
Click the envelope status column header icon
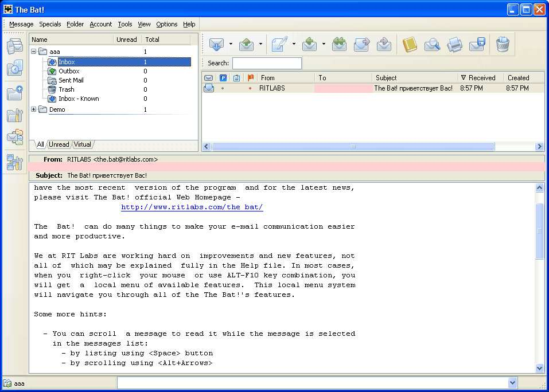tap(208, 77)
